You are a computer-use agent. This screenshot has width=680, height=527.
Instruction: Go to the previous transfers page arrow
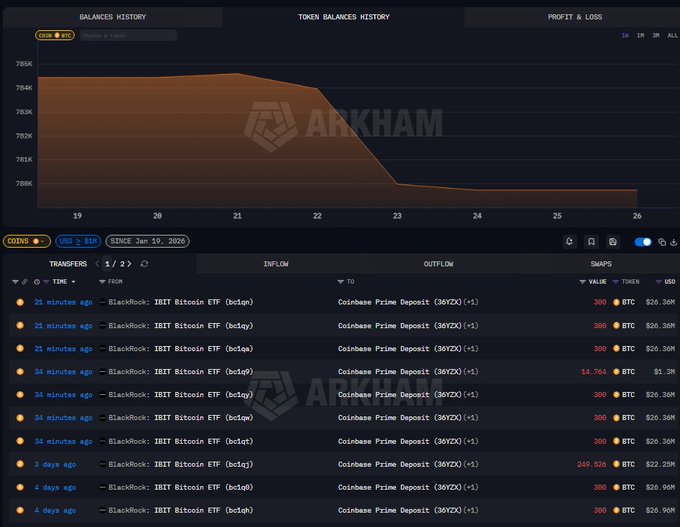[x=97, y=264]
